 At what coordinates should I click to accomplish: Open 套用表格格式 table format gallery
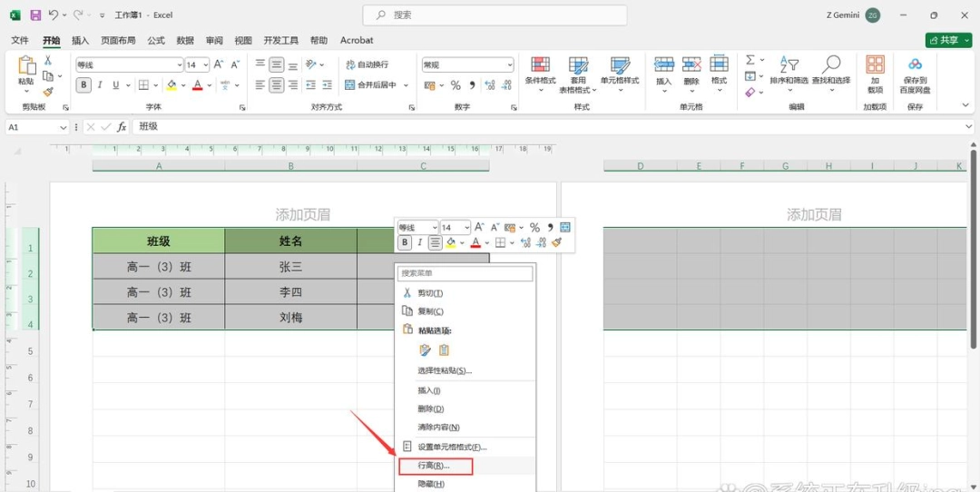(578, 74)
